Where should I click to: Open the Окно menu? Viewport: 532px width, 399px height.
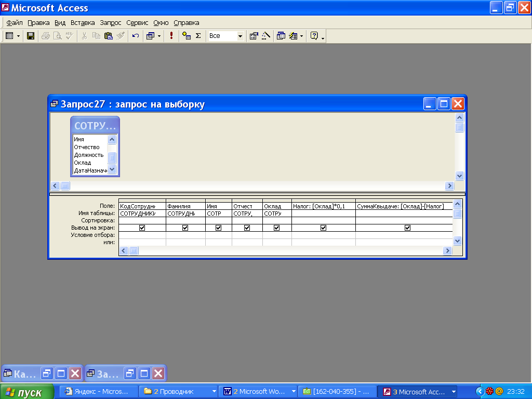[x=161, y=23]
